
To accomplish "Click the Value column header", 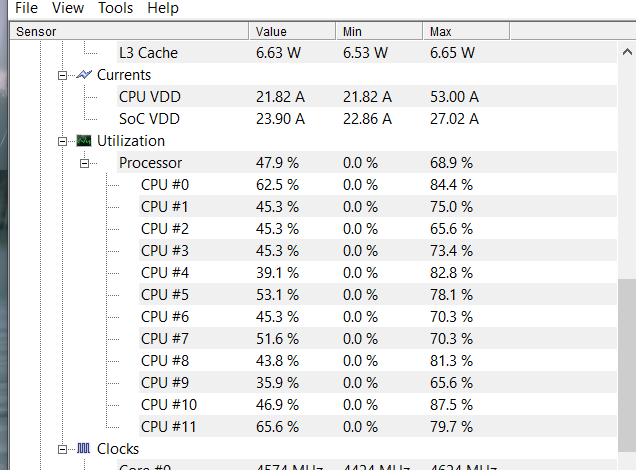I will (290, 32).
